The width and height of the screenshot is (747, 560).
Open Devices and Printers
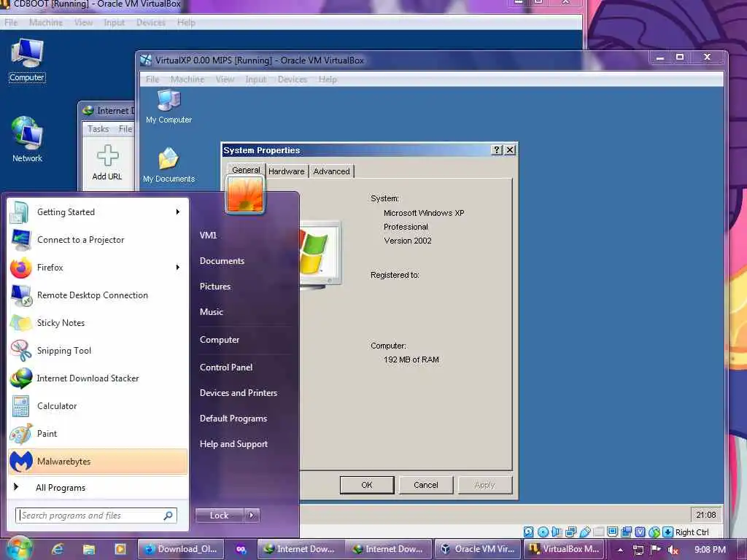pyautogui.click(x=239, y=393)
